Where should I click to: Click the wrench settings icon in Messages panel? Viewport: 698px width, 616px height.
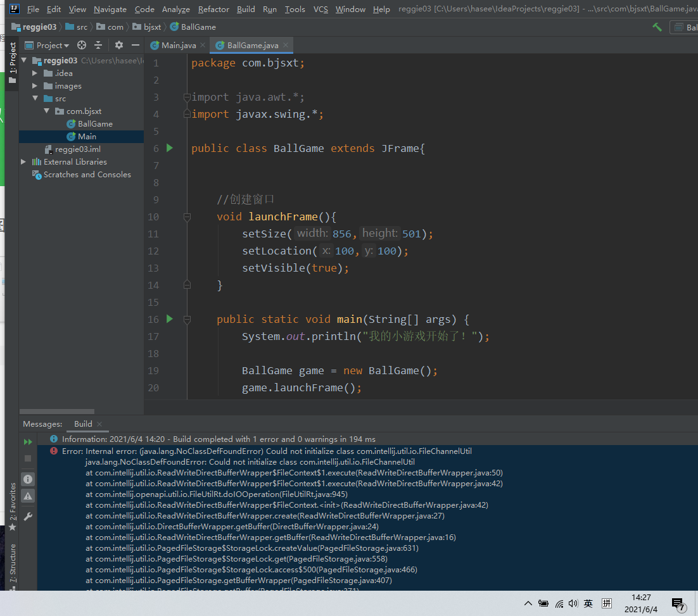pos(28,517)
